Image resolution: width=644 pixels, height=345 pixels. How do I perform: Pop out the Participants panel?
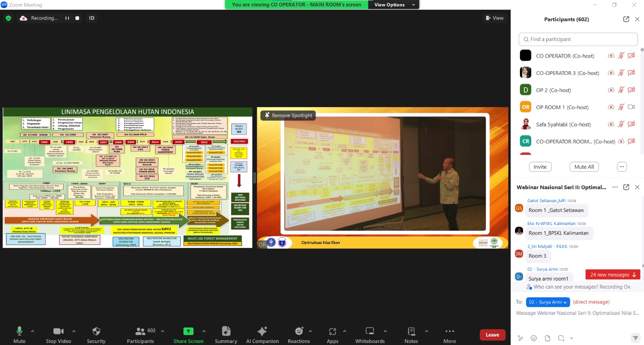point(626,19)
